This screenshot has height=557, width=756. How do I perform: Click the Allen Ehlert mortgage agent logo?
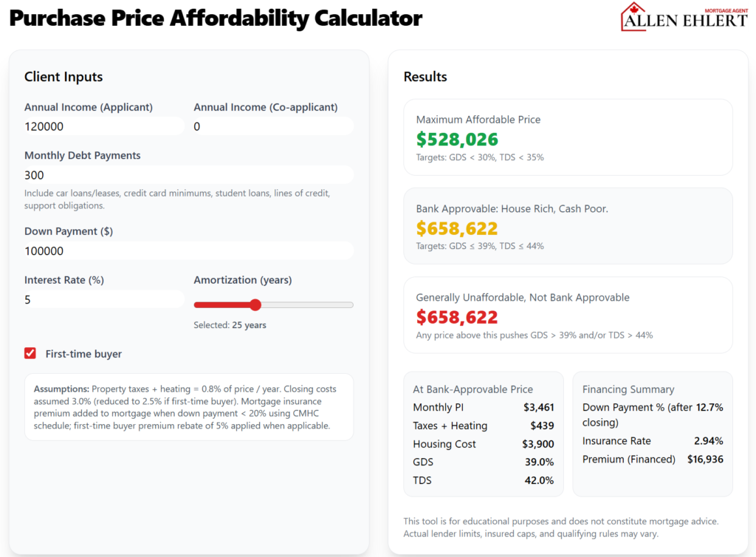coord(683,16)
